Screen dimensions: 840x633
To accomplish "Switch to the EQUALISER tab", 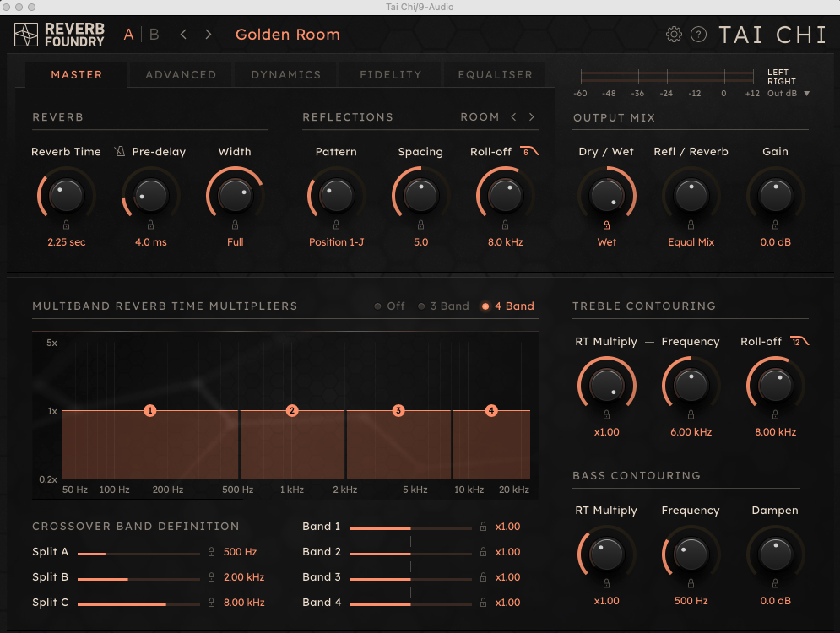I will tap(495, 74).
